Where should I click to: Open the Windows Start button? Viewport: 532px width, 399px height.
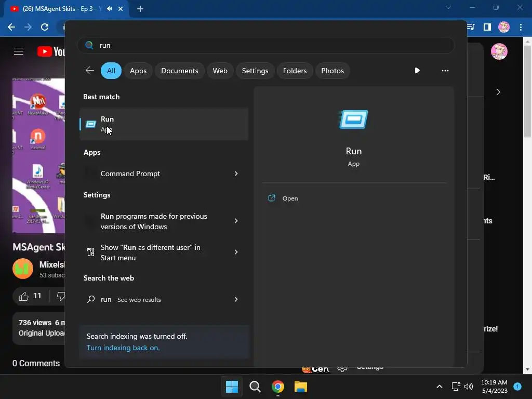coord(232,387)
